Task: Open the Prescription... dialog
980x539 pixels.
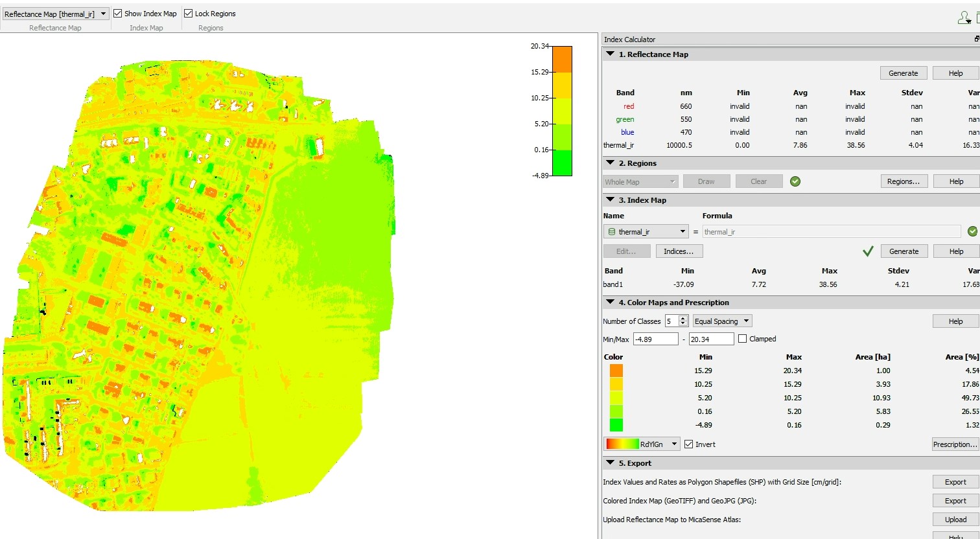Action: click(x=955, y=444)
